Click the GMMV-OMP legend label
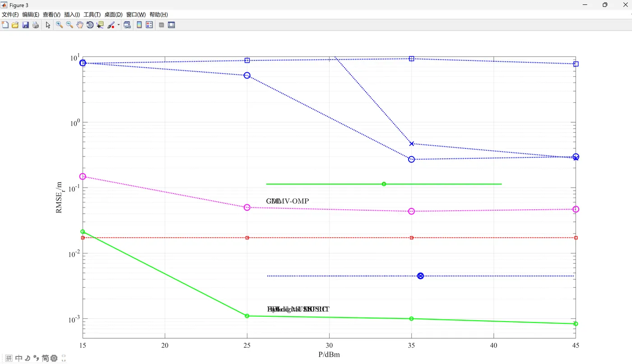 pyautogui.click(x=288, y=201)
